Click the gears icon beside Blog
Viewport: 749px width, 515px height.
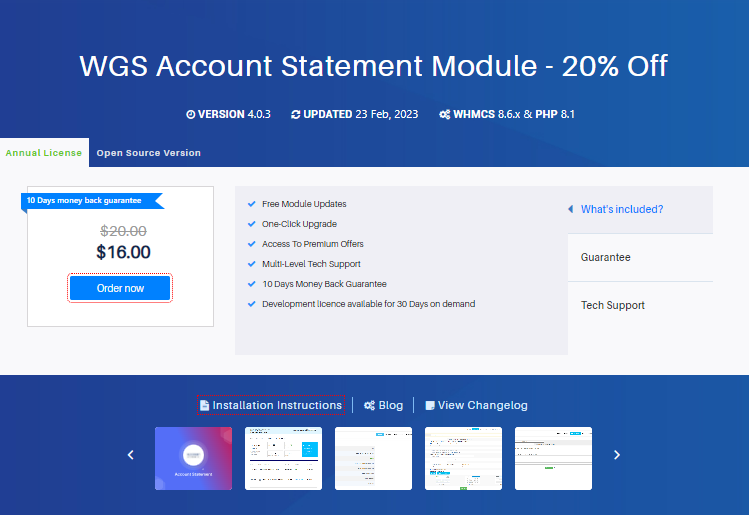point(369,405)
